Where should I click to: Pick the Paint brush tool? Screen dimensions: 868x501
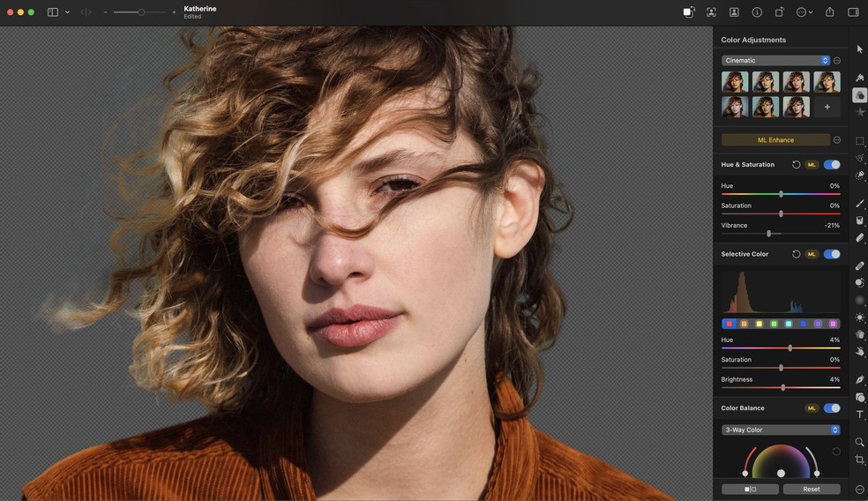(860, 204)
